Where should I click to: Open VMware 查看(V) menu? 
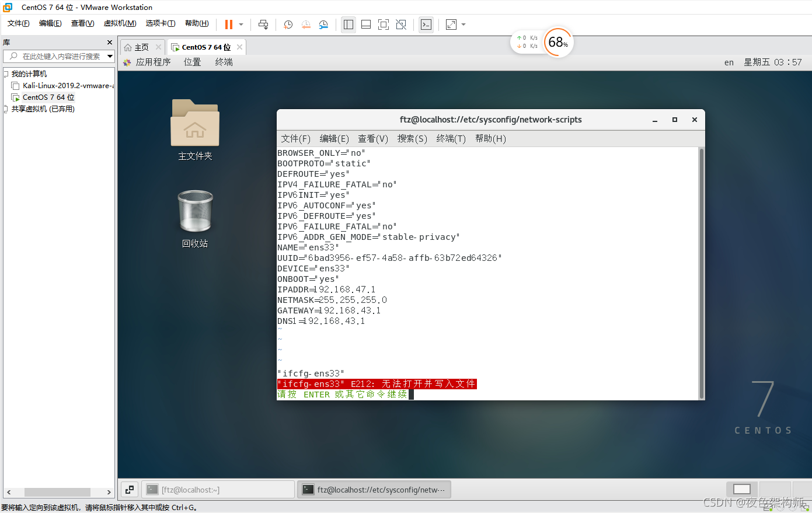coord(82,23)
